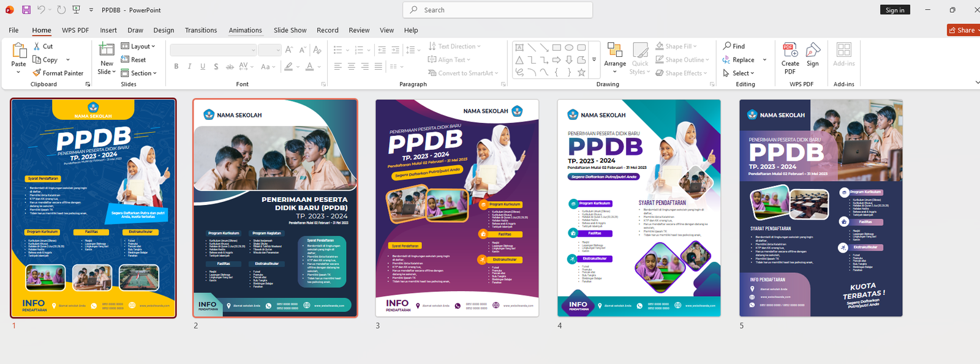Click the Share button
The width and height of the screenshot is (980, 364).
[962, 30]
